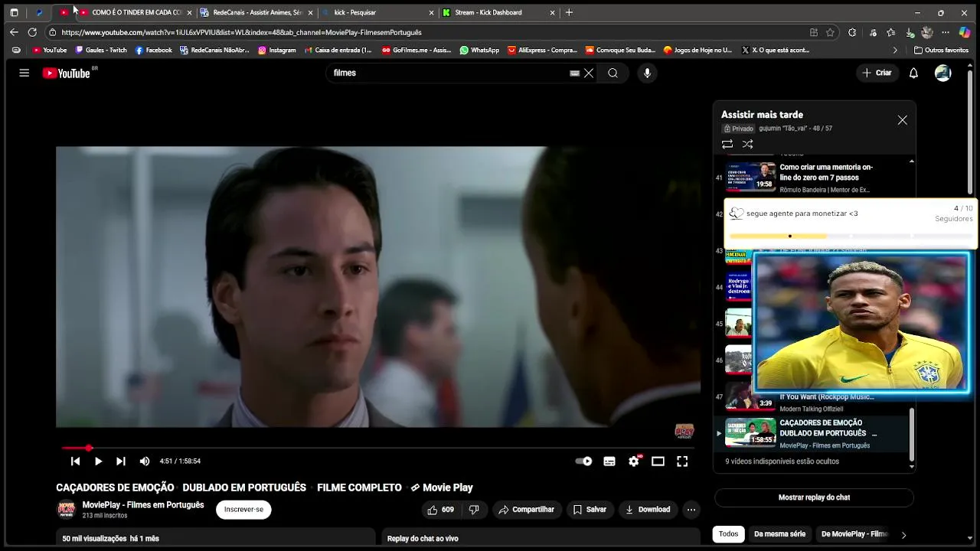Screen dimensions: 980x551
Task: Open the AliExpress - Compra bookmark
Action: pos(542,51)
